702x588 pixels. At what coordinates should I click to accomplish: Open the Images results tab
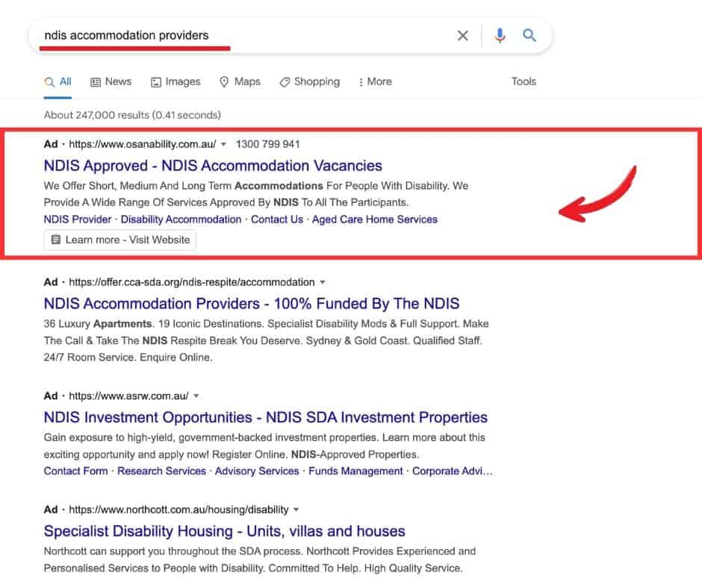(175, 82)
